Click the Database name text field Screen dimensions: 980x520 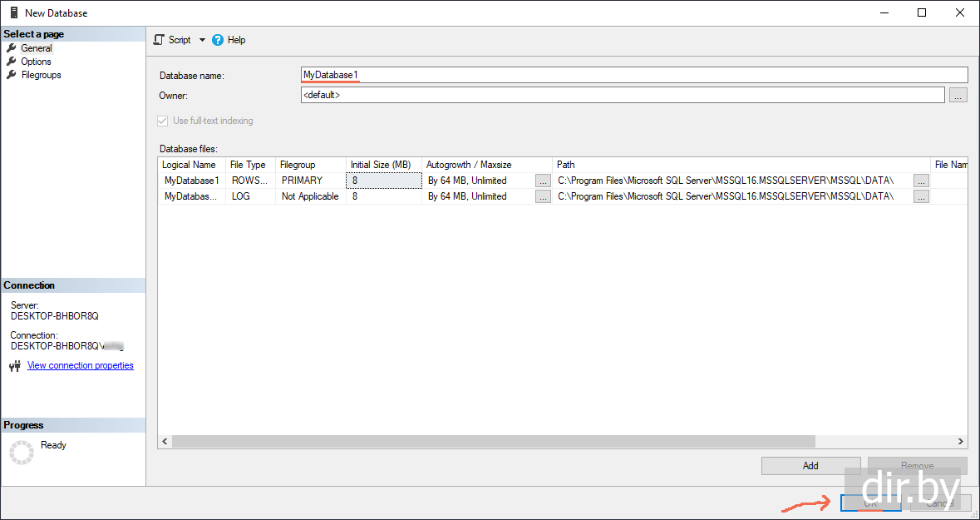click(x=633, y=75)
